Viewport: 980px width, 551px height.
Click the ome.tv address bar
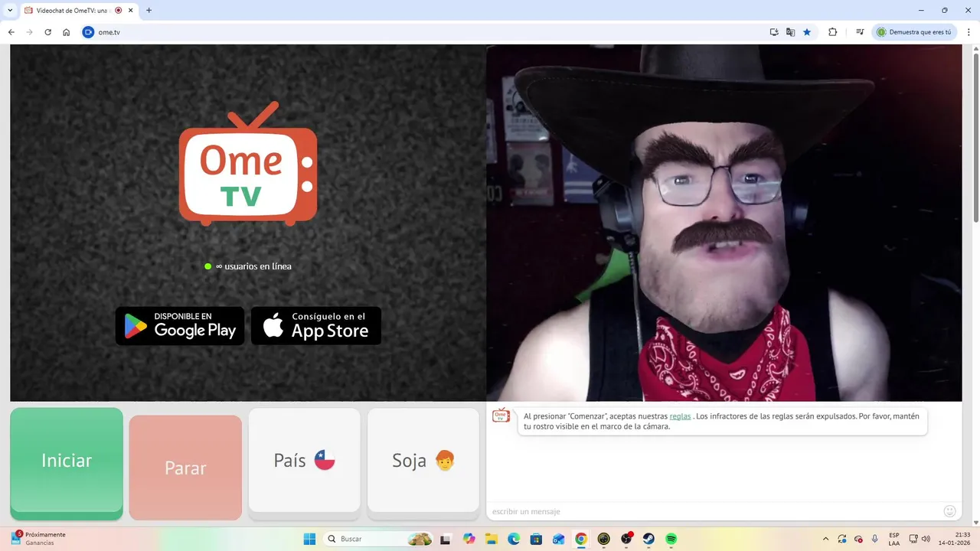click(x=429, y=32)
